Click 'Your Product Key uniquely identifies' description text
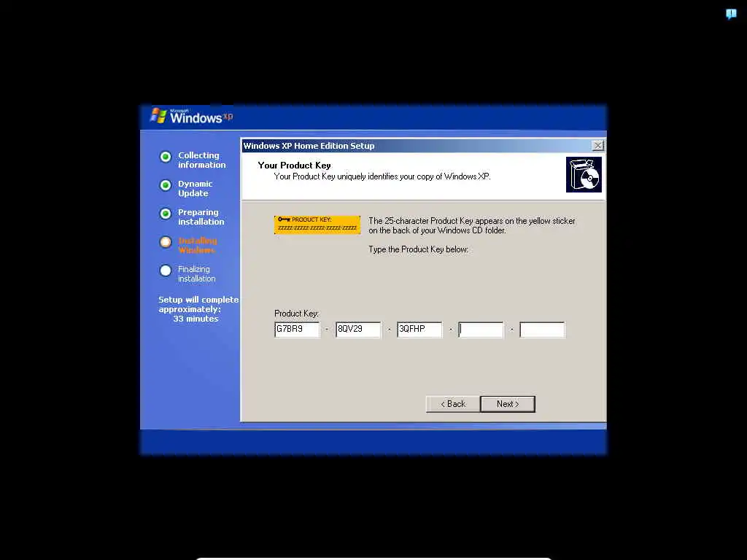Viewport: 747px width, 560px height. pos(382,176)
